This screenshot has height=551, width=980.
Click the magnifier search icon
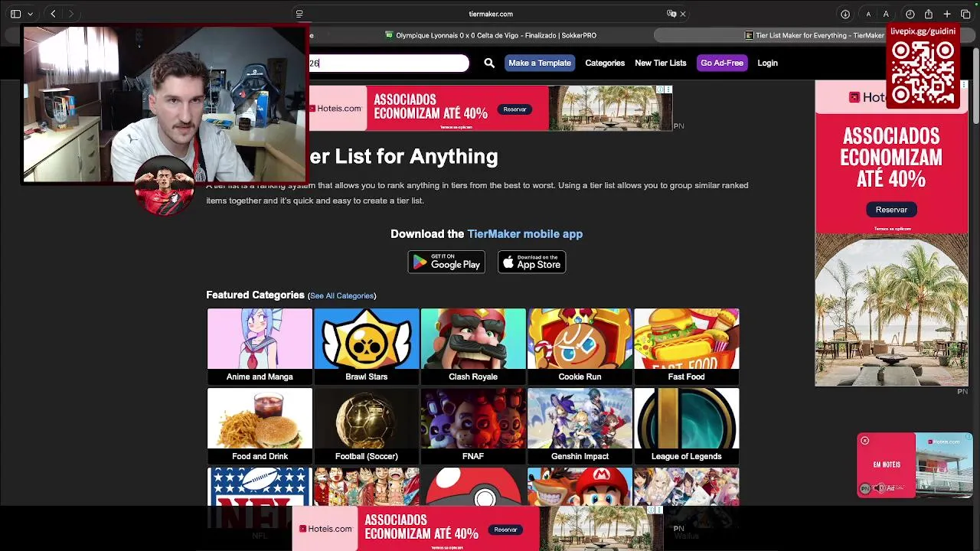pos(489,64)
